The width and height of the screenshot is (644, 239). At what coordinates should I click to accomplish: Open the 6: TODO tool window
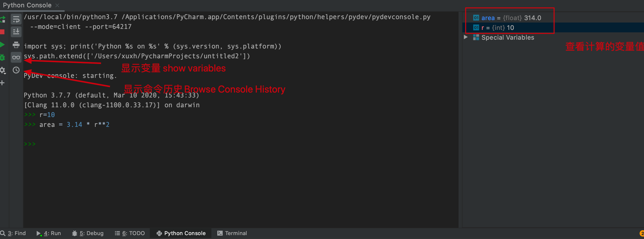pos(130,233)
